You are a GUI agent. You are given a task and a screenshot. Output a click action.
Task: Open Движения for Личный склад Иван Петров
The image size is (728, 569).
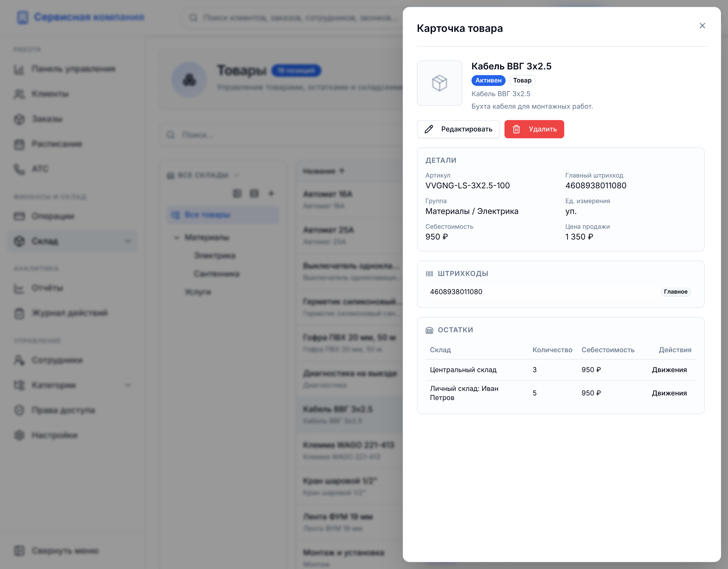669,393
